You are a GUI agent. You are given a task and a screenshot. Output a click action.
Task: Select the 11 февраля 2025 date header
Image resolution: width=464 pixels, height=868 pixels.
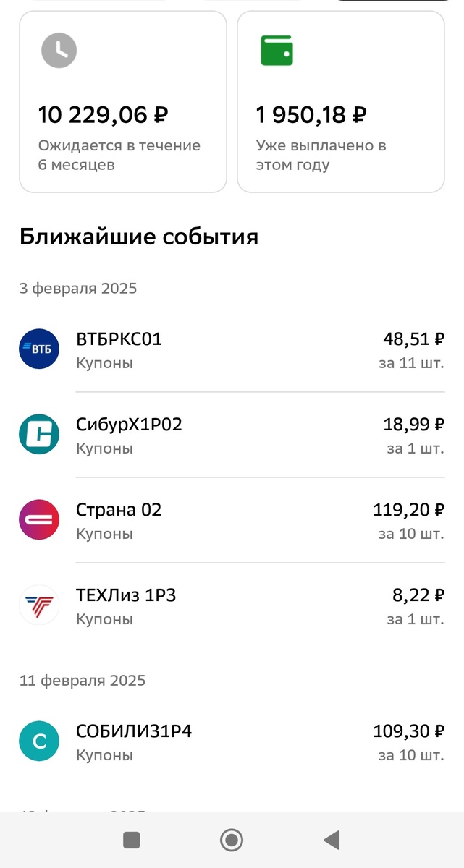pos(83,680)
